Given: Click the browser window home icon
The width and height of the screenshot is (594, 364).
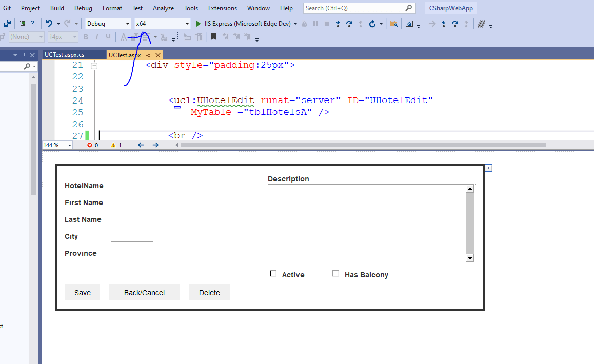Looking at the screenshot, I should [x=409, y=24].
